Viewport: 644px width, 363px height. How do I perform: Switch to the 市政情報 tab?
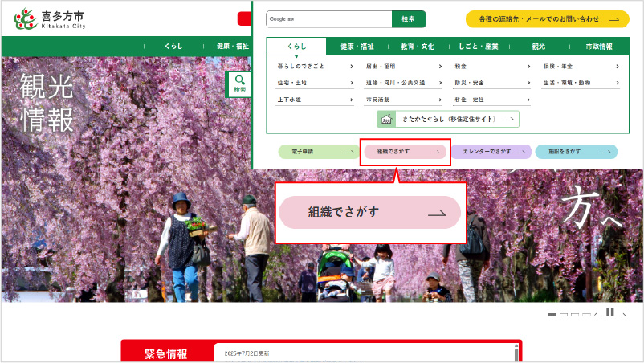coord(599,47)
